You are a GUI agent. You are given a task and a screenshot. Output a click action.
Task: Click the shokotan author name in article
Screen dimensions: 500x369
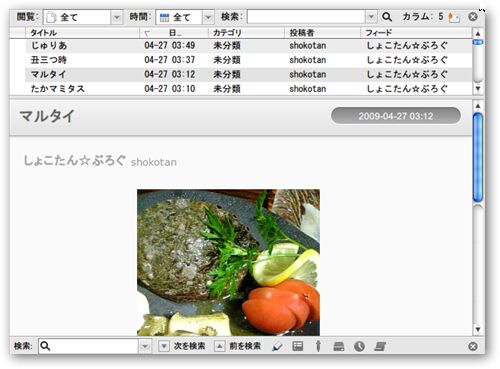(x=154, y=162)
